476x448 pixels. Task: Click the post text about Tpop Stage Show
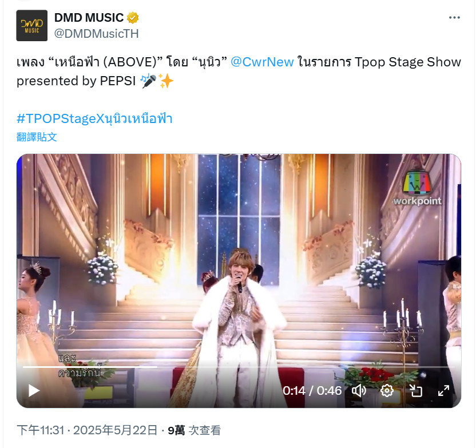[x=239, y=72]
